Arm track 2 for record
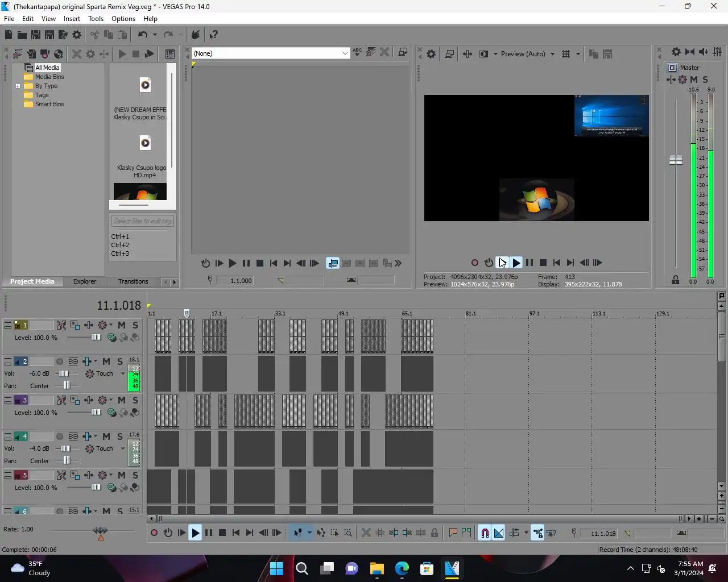The height and width of the screenshot is (582, 728). (60, 361)
